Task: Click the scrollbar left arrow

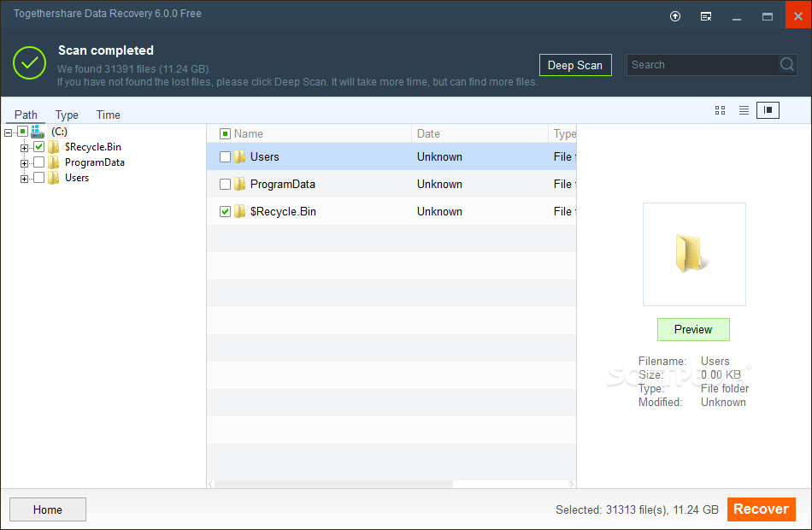Action: coord(211,484)
